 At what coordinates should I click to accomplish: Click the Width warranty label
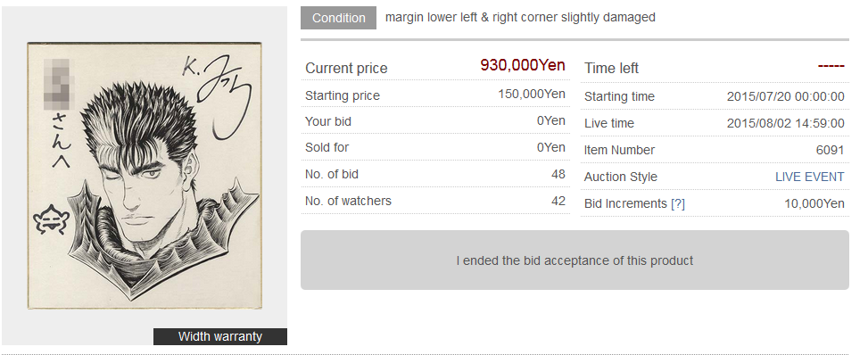click(x=219, y=336)
